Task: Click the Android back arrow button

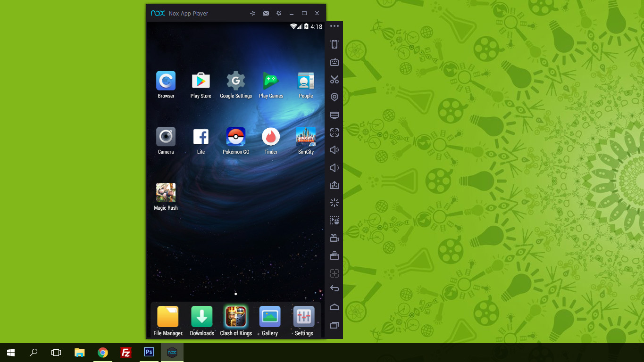Action: tap(335, 288)
